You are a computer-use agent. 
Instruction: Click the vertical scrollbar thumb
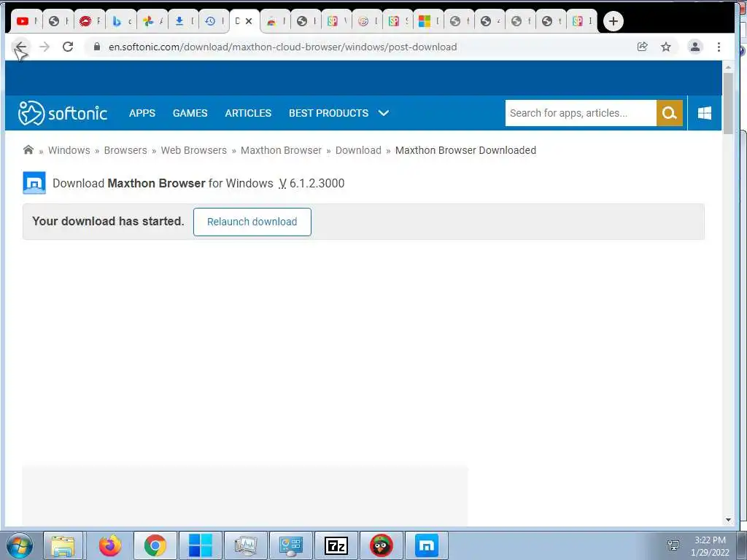(728, 104)
